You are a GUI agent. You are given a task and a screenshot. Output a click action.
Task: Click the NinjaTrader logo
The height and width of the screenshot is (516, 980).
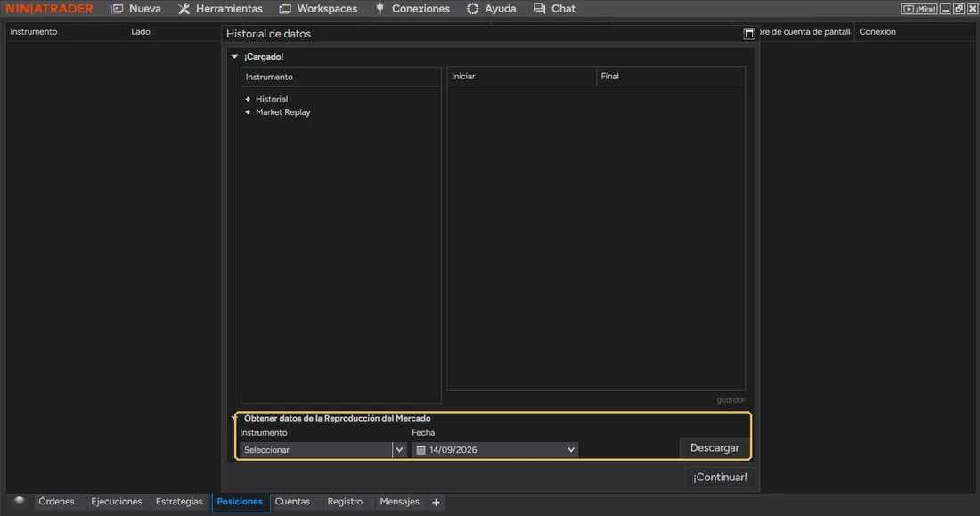(50, 9)
